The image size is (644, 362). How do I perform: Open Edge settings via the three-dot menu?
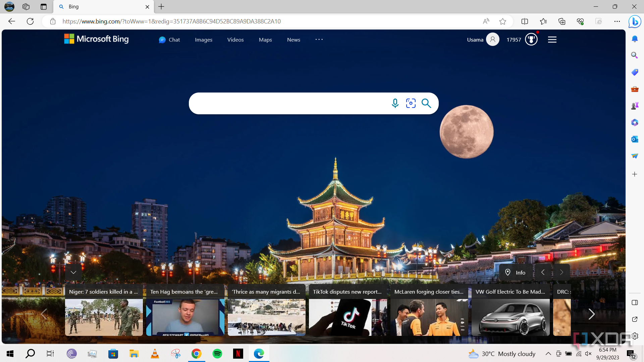point(618,21)
